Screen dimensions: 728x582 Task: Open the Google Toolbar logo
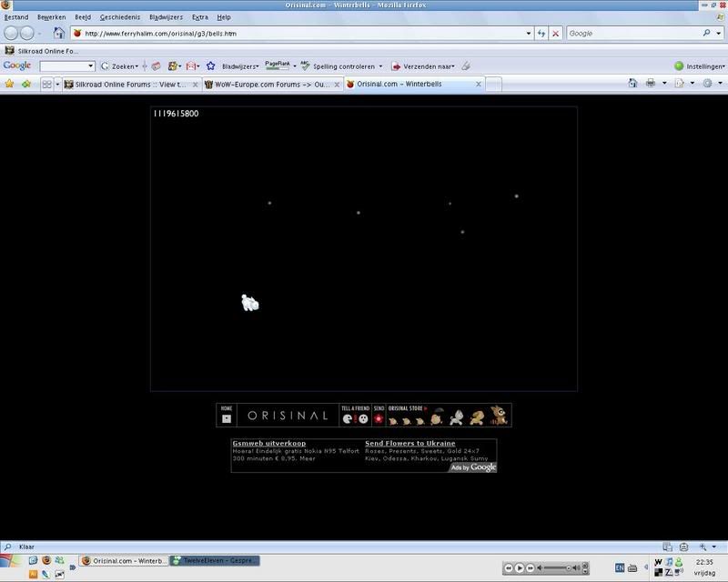pos(17,65)
